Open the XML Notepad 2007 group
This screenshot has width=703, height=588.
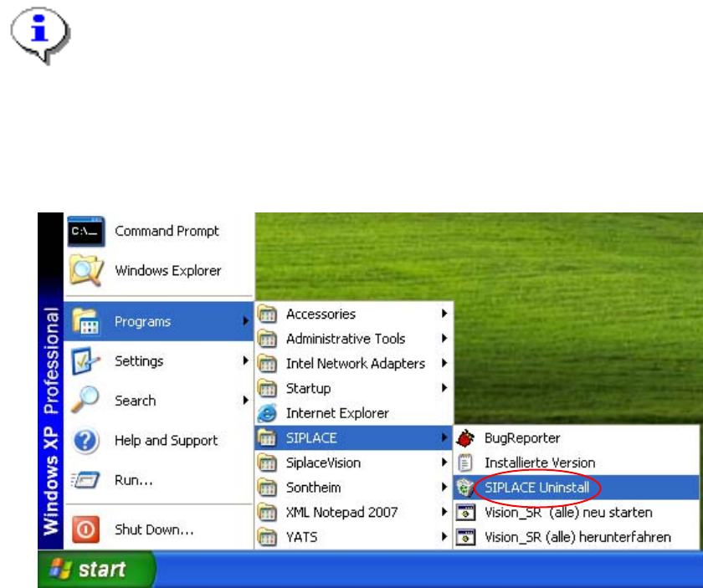(x=354, y=512)
